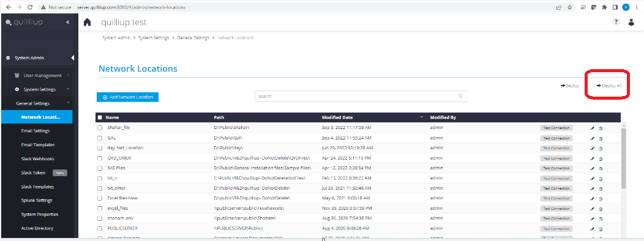Select QVD_OMER checkbox
This screenshot has width=644, height=241.
pyautogui.click(x=100, y=158)
